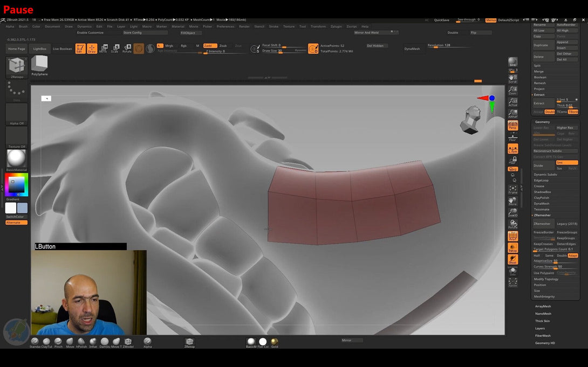Collapse the Extract section header

[x=539, y=95]
